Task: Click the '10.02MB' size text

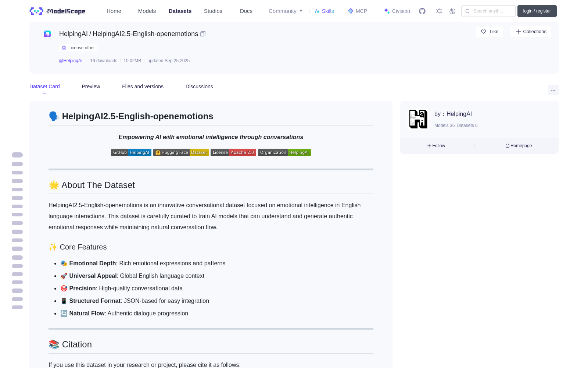Action: [x=132, y=61]
